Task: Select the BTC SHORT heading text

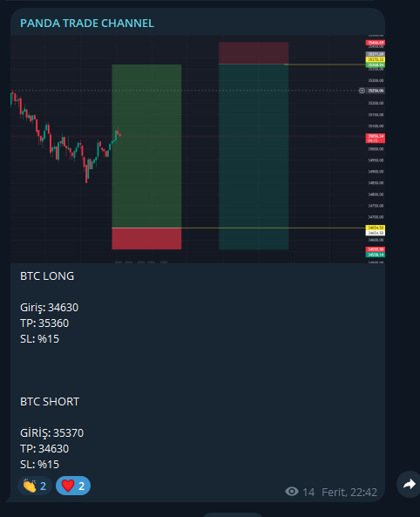Action: [x=50, y=402]
